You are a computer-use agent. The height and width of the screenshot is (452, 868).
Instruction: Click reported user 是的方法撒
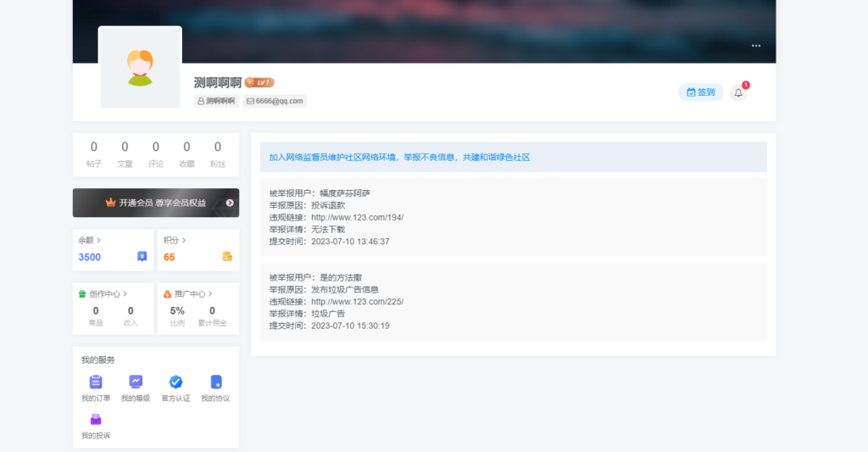[341, 277]
